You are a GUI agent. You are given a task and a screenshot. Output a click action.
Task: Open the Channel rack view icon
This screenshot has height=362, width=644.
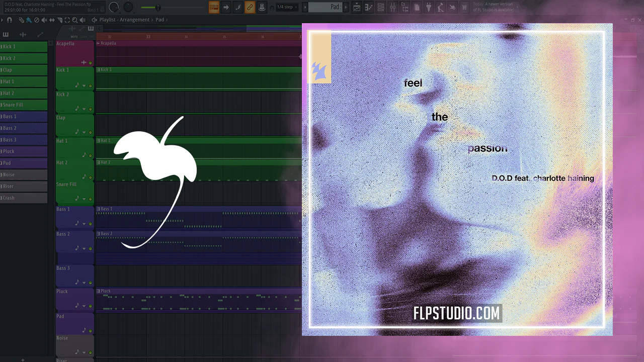(380, 7)
